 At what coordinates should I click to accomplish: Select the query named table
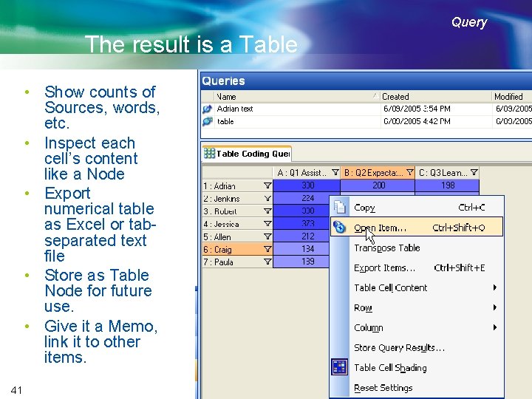pos(366,121)
